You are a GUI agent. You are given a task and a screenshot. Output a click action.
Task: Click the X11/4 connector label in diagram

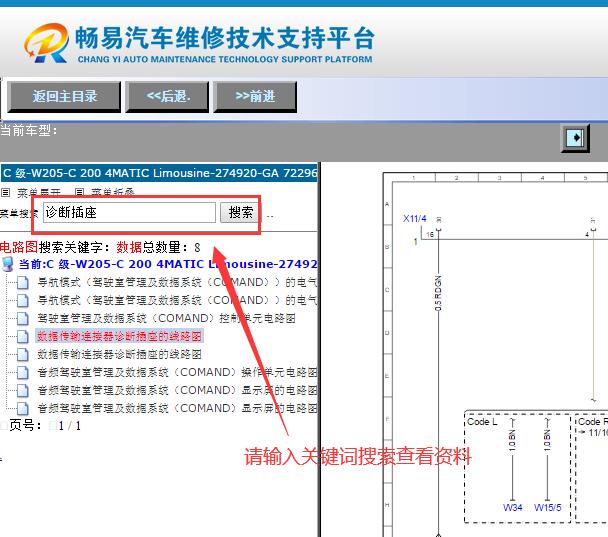tap(415, 219)
